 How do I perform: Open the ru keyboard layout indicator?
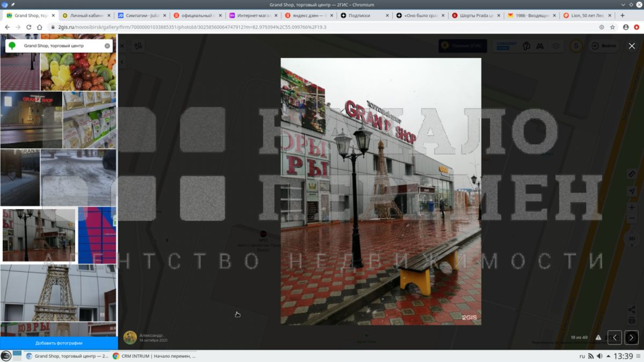tap(582, 356)
